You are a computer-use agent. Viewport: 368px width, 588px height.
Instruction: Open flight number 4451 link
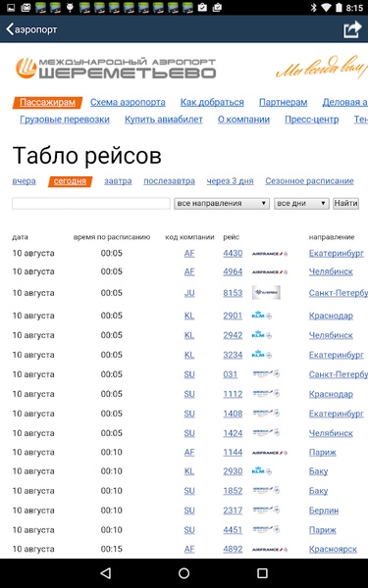[233, 530]
